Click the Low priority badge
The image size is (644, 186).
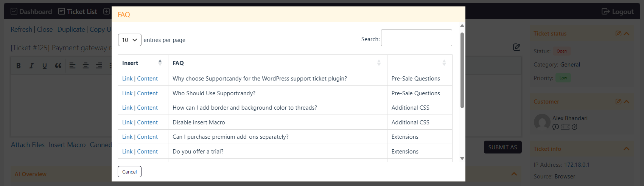point(563,78)
